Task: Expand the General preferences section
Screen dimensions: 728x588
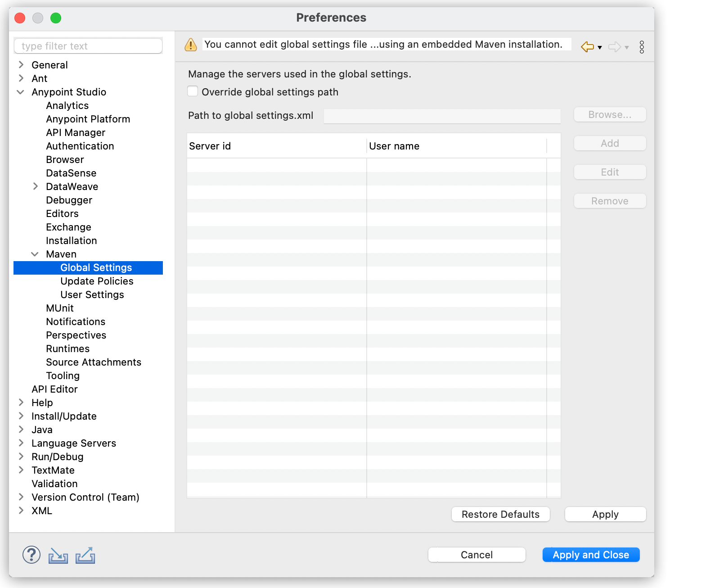Action: coord(21,64)
